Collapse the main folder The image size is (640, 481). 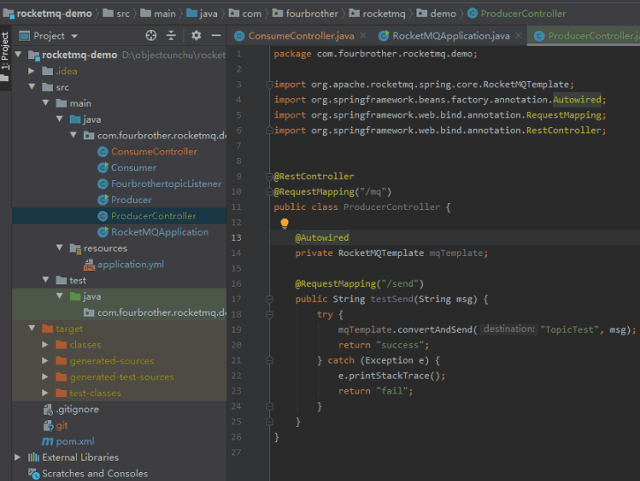pyautogui.click(x=46, y=103)
